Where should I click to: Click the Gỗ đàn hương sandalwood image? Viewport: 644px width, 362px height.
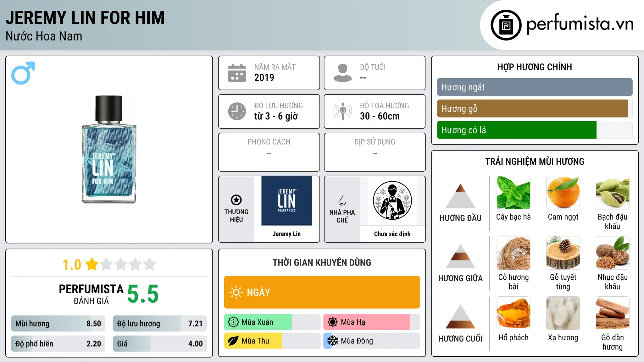pos(613,313)
